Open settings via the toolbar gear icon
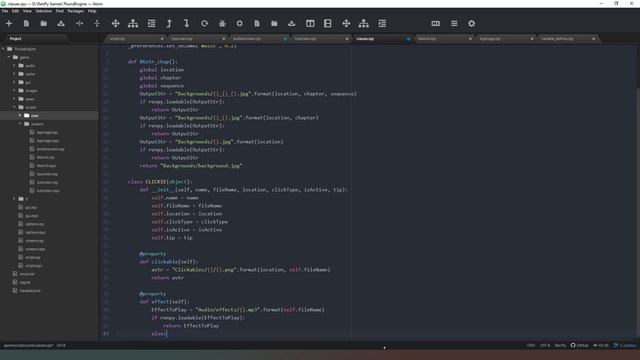Image resolution: width=640 pixels, height=360 pixels. click(471, 24)
